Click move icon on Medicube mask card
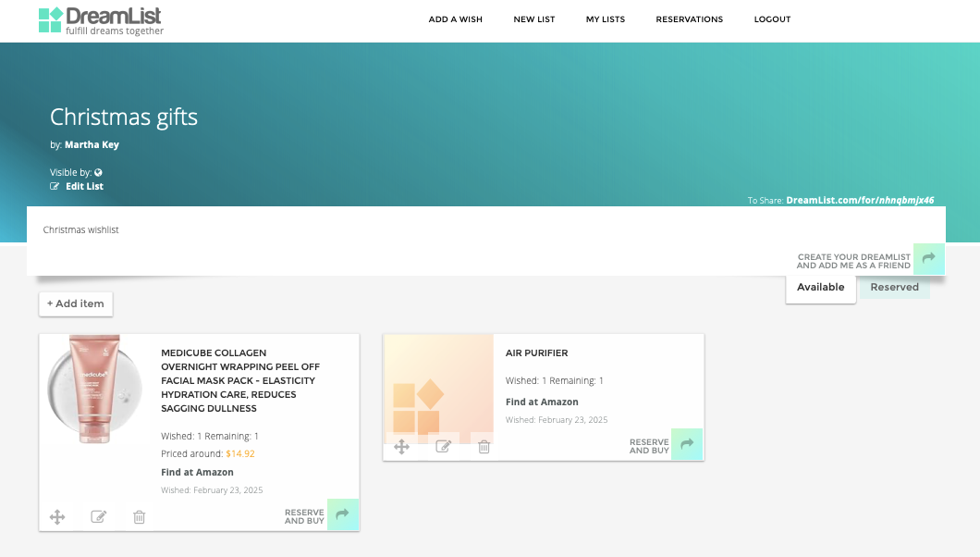The width and height of the screenshot is (980, 557). tap(57, 517)
